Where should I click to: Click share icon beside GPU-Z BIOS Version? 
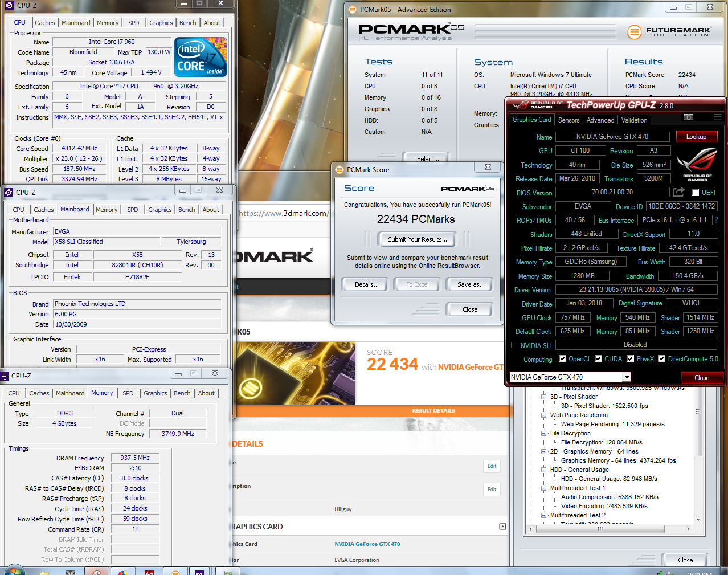point(678,192)
